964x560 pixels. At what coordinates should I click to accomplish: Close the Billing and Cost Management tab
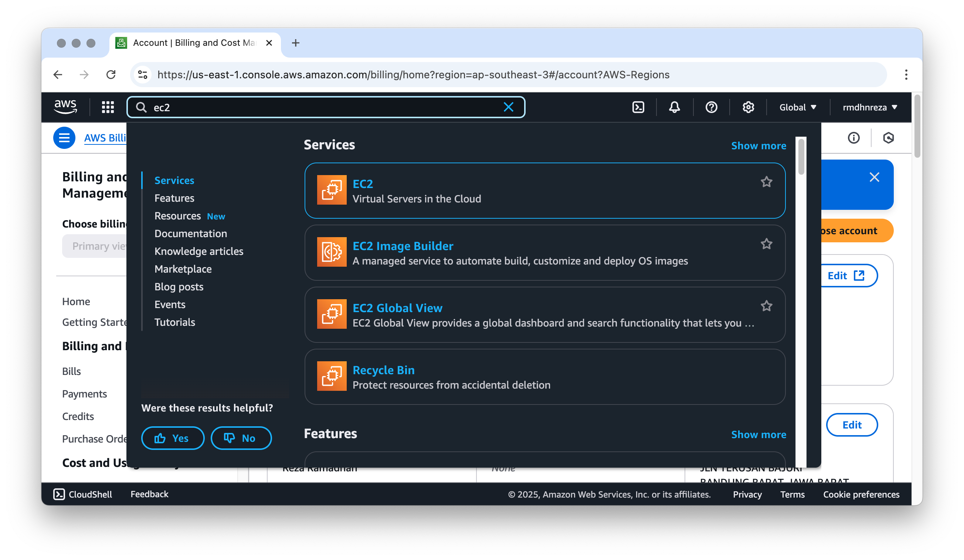tap(269, 43)
